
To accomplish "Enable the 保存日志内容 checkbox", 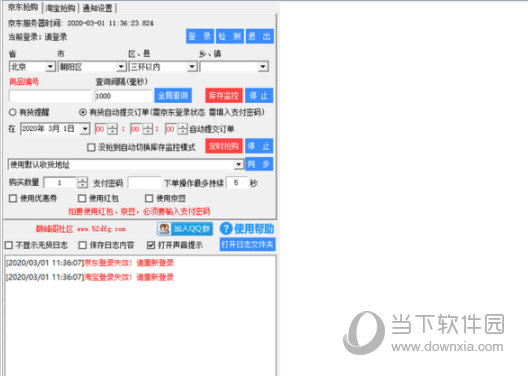I will point(82,245).
